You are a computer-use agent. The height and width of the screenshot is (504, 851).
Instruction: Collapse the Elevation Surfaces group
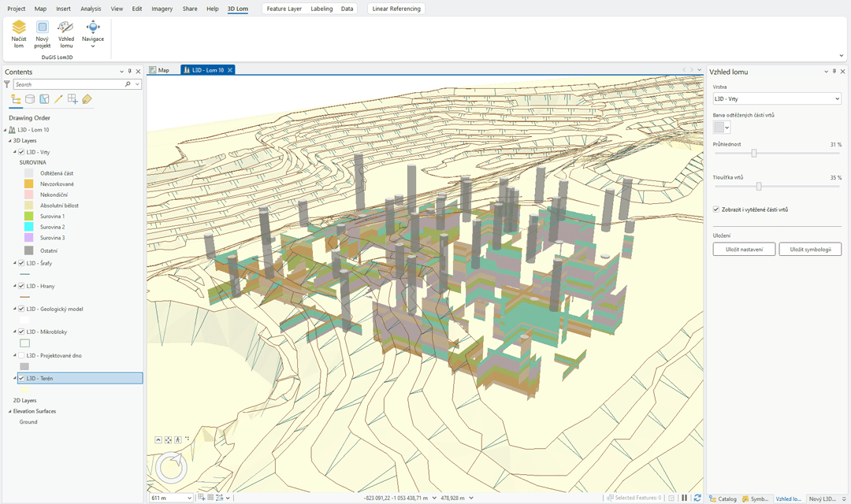[9, 411]
